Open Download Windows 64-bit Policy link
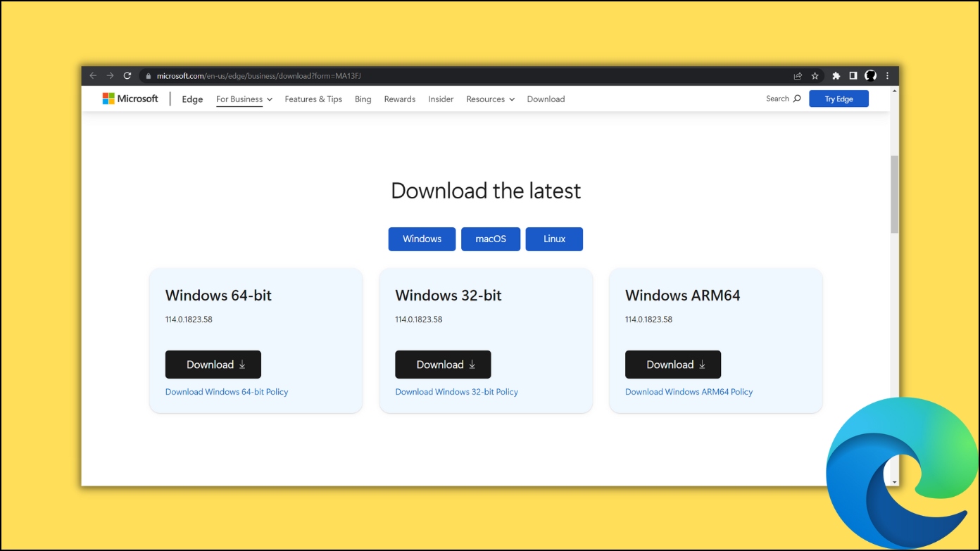This screenshot has width=980, height=551. [x=227, y=392]
